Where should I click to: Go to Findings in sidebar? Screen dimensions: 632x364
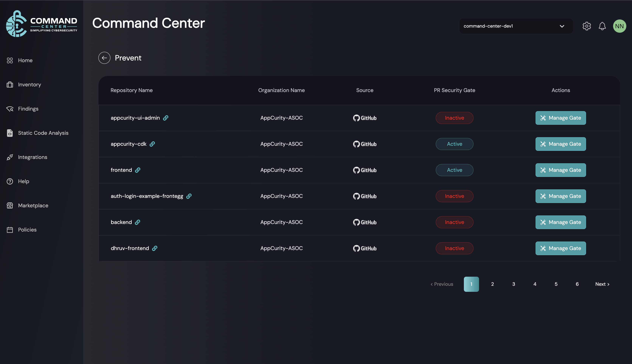[x=28, y=109]
